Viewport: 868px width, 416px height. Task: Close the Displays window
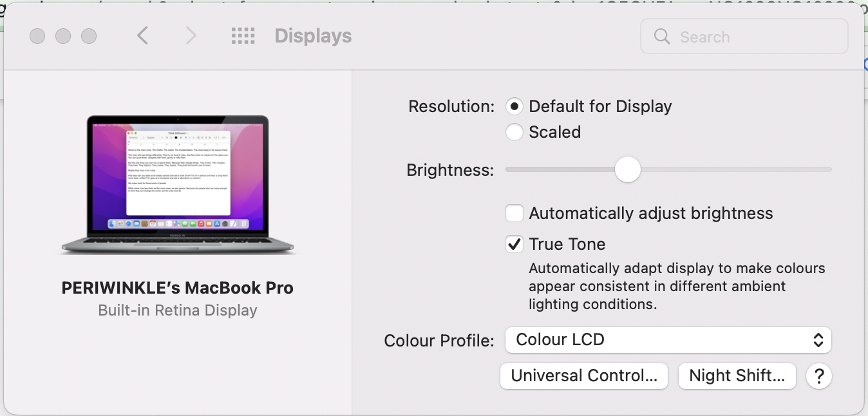click(x=37, y=36)
